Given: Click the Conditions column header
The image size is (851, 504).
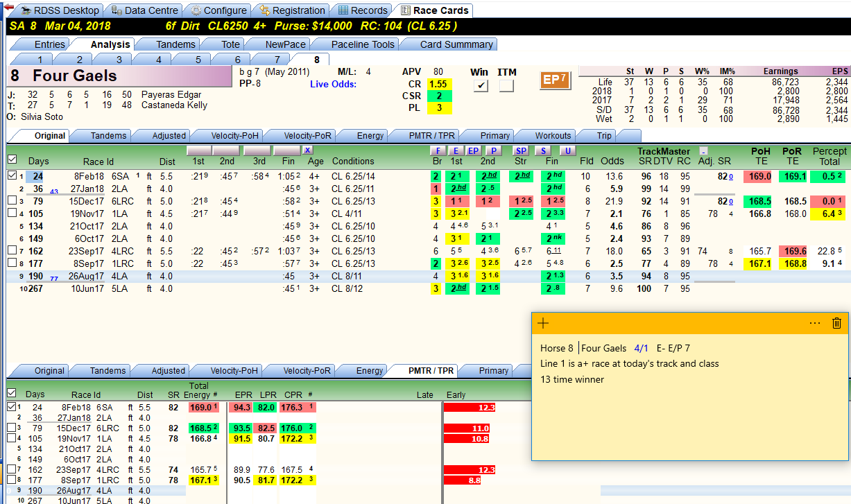Looking at the screenshot, I should 353,162.
